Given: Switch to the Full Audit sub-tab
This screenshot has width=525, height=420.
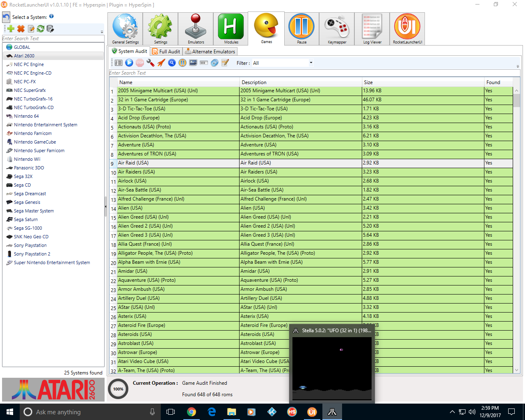Looking at the screenshot, I should click(166, 51).
